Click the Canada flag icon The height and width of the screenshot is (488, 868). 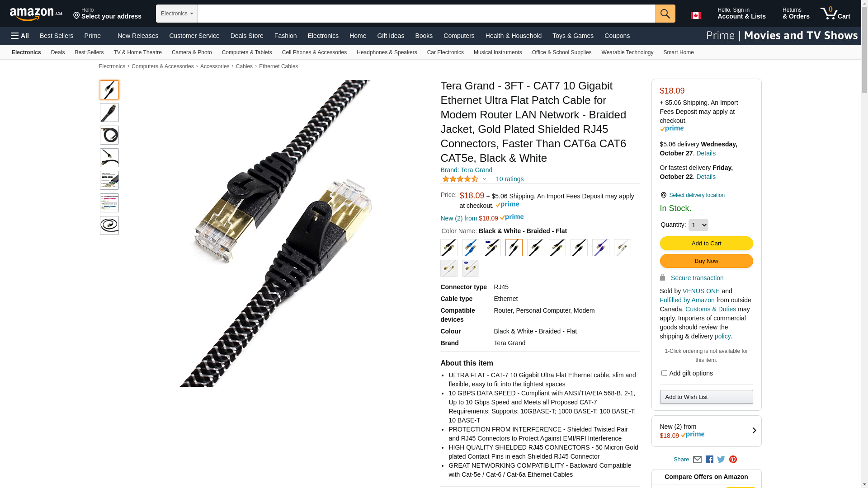pos(696,15)
